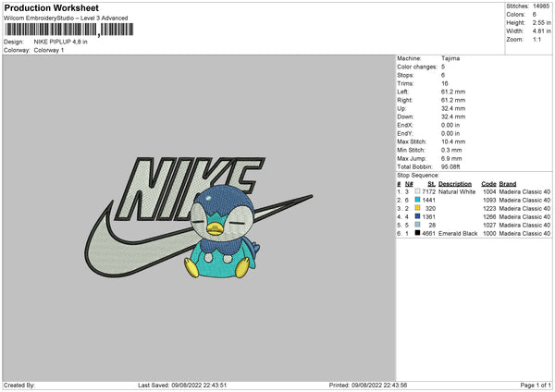This screenshot has height=392, width=555.
Task: Click the Piplup embroidery design preview
Action: [x=199, y=216]
